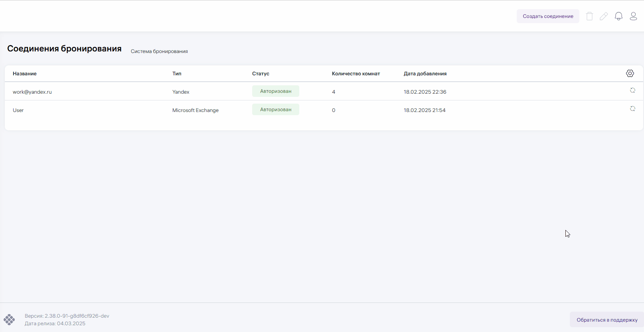The image size is (644, 332).
Task: Click the Статус column header
Action: [x=261, y=74]
